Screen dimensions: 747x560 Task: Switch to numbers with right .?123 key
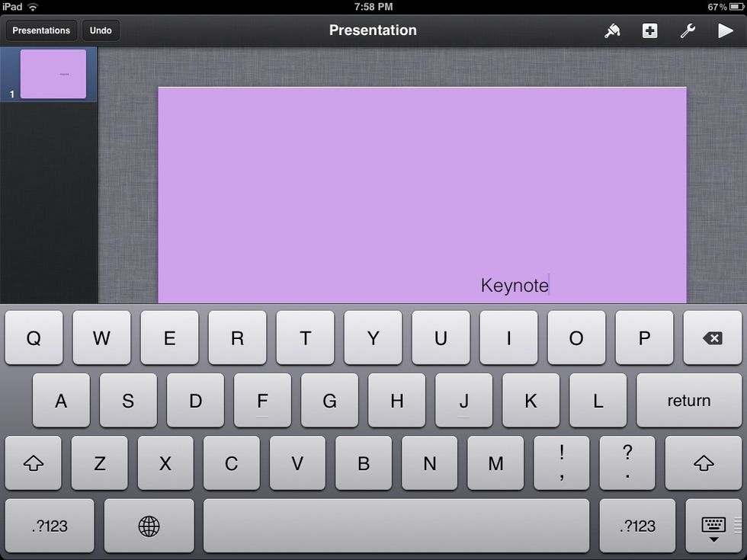637,526
